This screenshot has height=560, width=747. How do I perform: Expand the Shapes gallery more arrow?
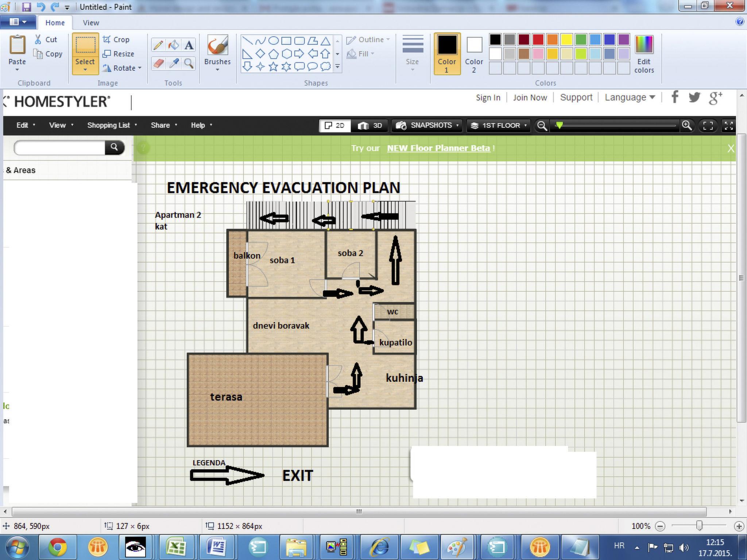coord(337,66)
